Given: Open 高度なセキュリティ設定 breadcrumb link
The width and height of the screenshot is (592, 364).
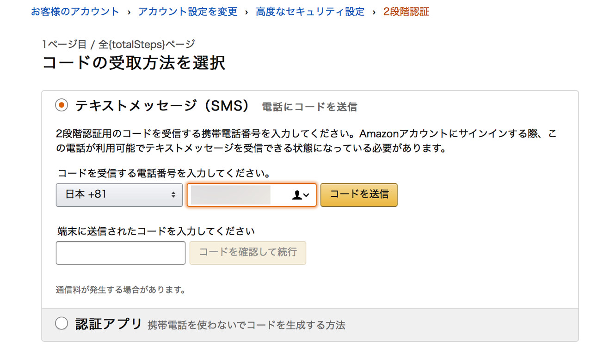Looking at the screenshot, I should pyautogui.click(x=310, y=12).
